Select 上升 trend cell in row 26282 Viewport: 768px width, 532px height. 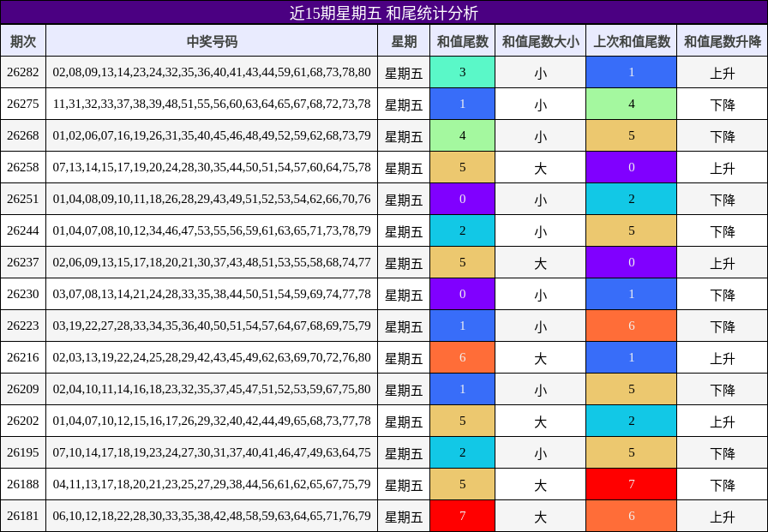[x=723, y=73]
